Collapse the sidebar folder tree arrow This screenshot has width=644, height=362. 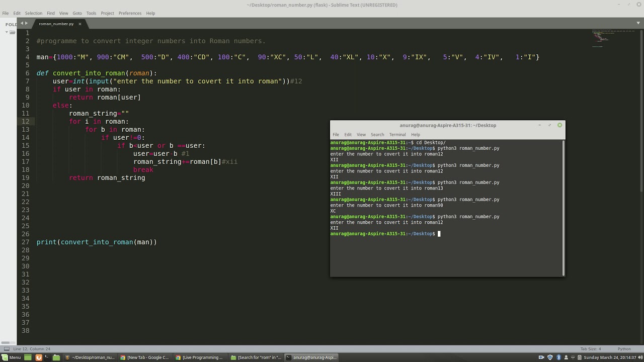coord(7,32)
